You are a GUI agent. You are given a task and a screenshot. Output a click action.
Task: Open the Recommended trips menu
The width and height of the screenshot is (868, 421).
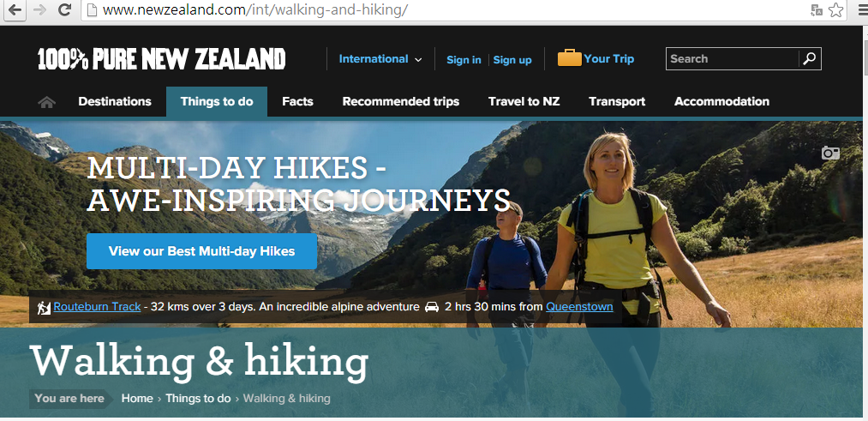click(401, 101)
